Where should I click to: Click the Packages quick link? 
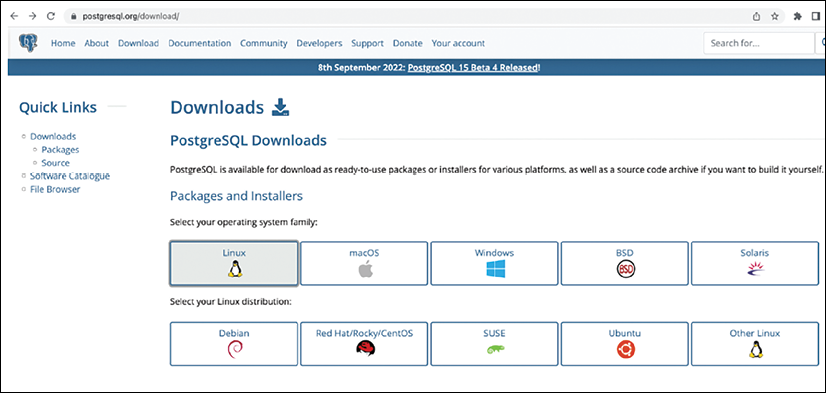pyautogui.click(x=61, y=150)
